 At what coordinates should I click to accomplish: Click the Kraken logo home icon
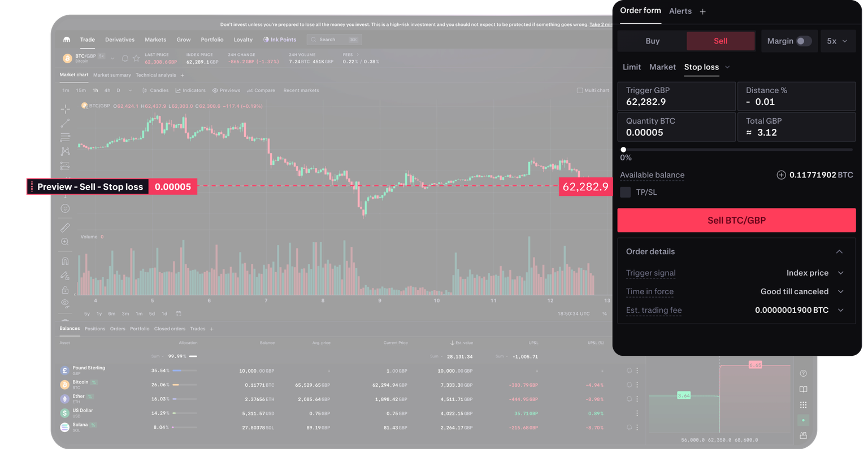point(67,40)
